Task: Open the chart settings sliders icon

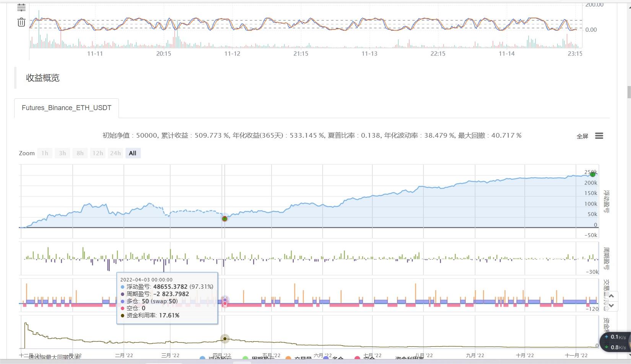Action: 21,6
